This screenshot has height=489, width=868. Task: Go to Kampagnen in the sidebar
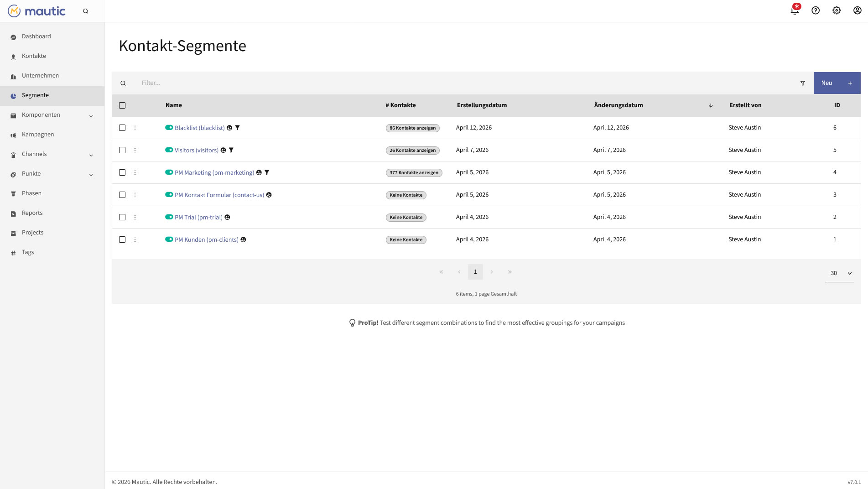(x=38, y=135)
